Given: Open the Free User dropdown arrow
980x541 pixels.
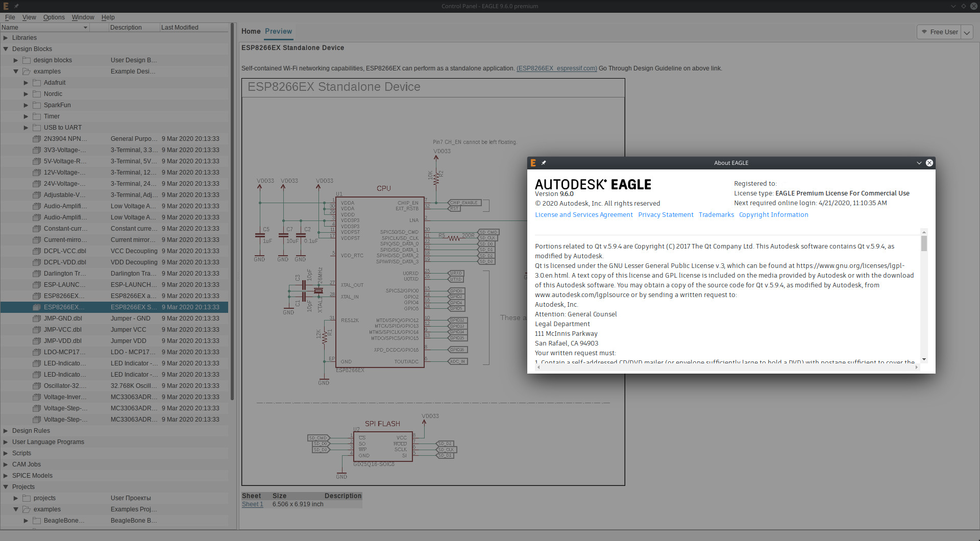Looking at the screenshot, I should (x=967, y=32).
